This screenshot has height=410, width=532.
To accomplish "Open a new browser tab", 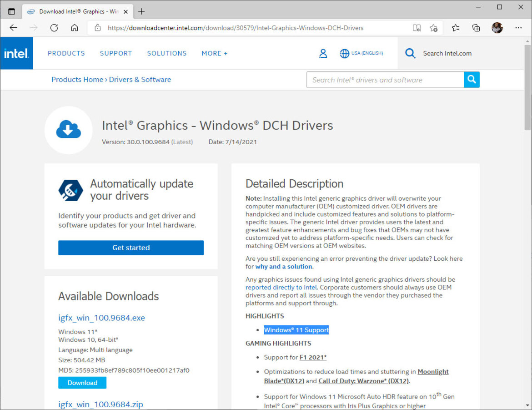I will point(141,11).
